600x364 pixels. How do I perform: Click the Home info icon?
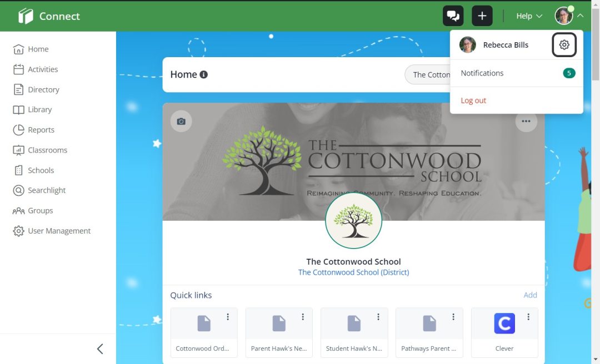tap(204, 74)
